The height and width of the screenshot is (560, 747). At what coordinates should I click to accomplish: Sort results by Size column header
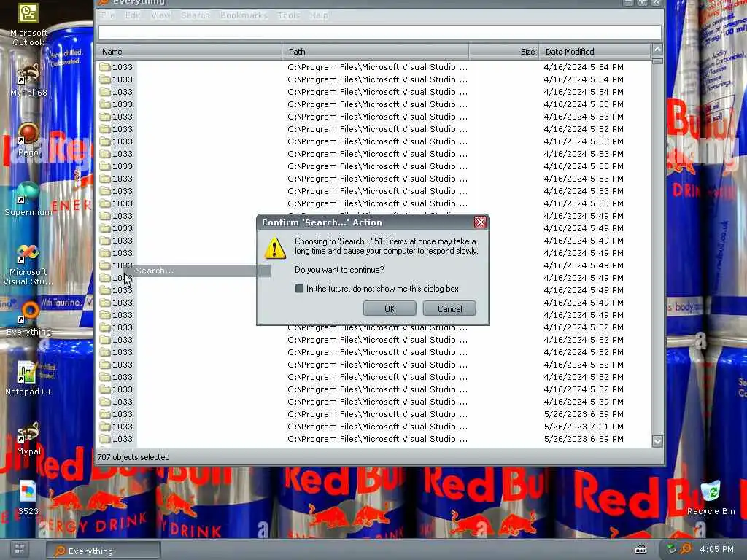pyautogui.click(x=504, y=52)
